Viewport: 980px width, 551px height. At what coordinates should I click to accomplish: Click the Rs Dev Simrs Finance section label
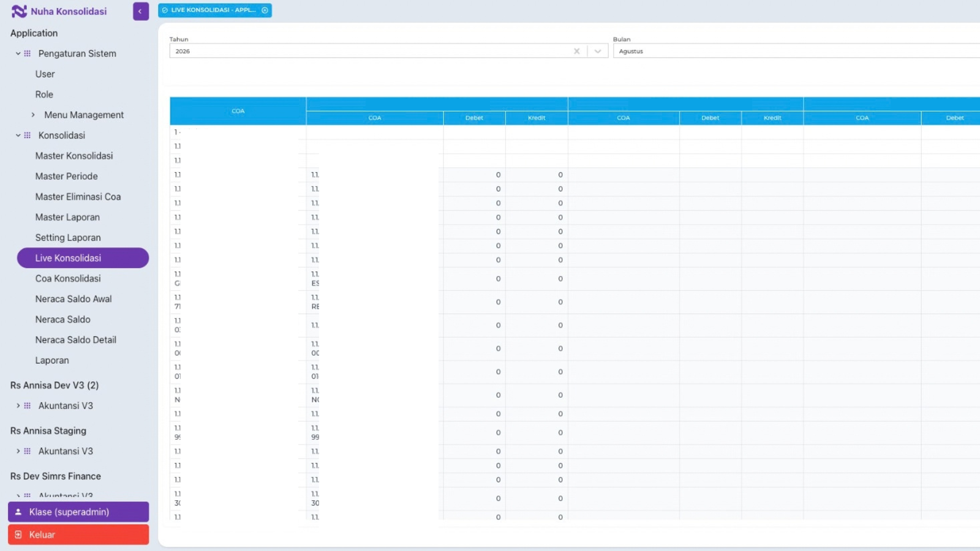tap(56, 476)
